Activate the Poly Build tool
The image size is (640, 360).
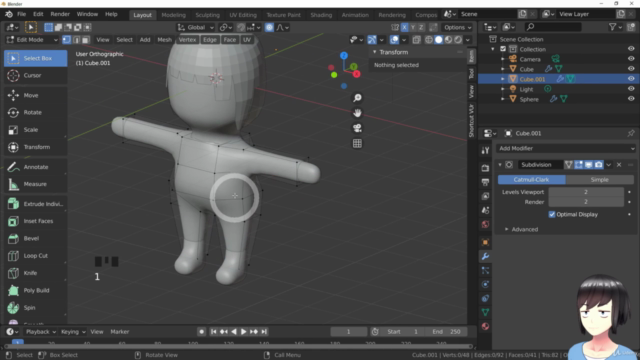click(x=36, y=290)
